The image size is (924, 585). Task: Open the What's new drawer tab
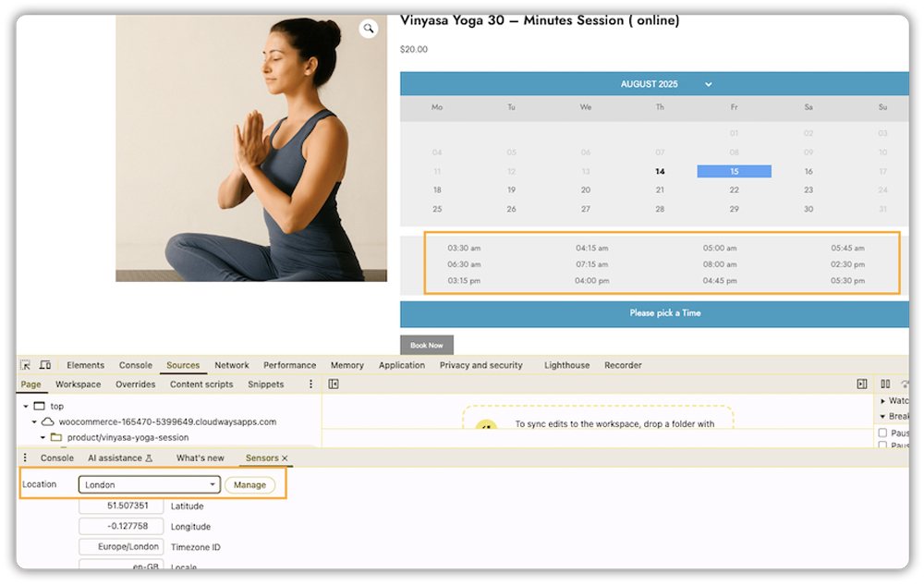click(200, 457)
